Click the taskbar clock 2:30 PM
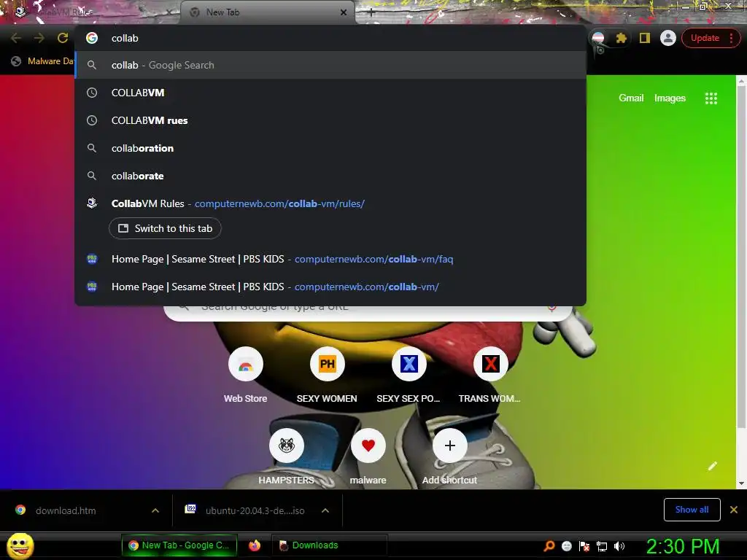The image size is (747, 560). (x=682, y=546)
